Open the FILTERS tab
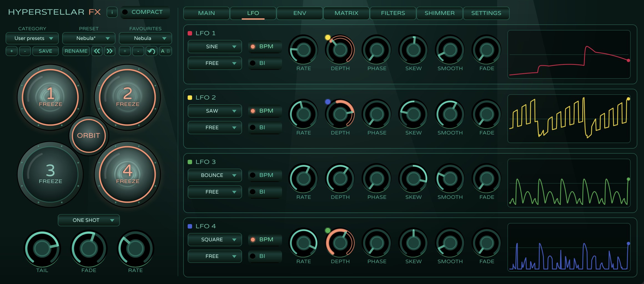644x284 pixels. (393, 13)
